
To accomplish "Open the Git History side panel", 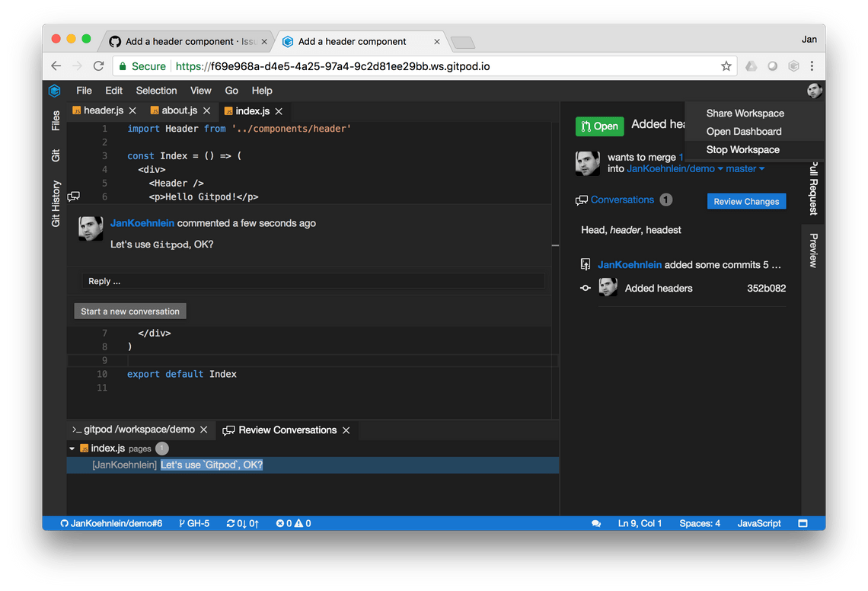I will [56, 204].
